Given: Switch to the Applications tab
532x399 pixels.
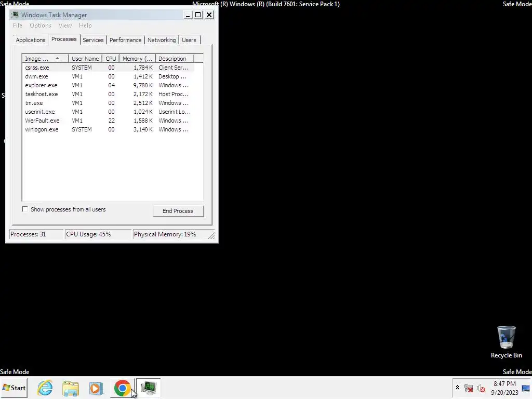Looking at the screenshot, I should point(31,40).
